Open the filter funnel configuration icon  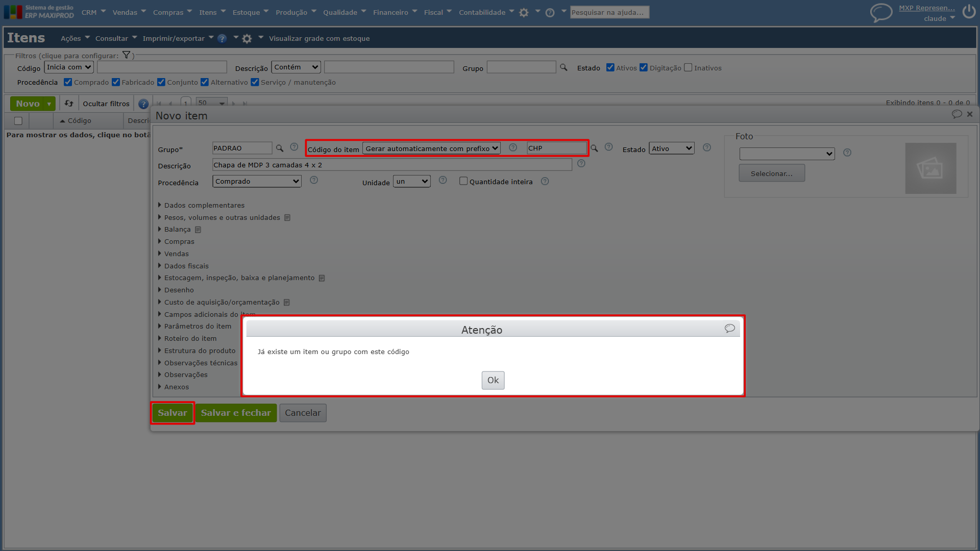126,55
